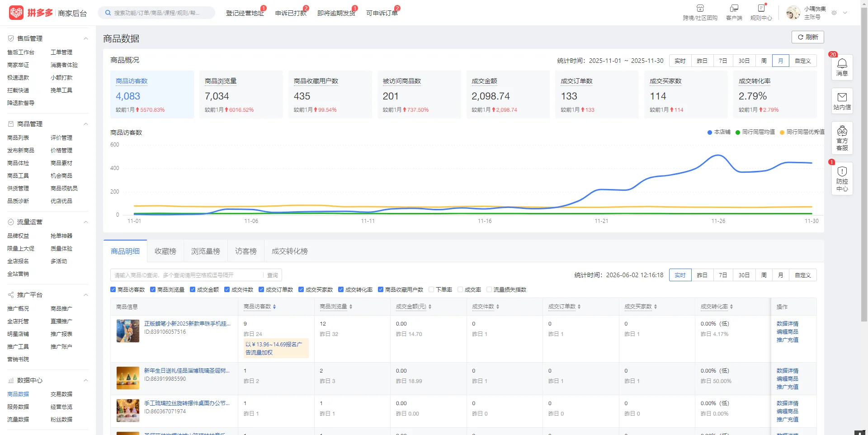
Task: Switch to the 成交转化榜 tab
Action: (290, 251)
